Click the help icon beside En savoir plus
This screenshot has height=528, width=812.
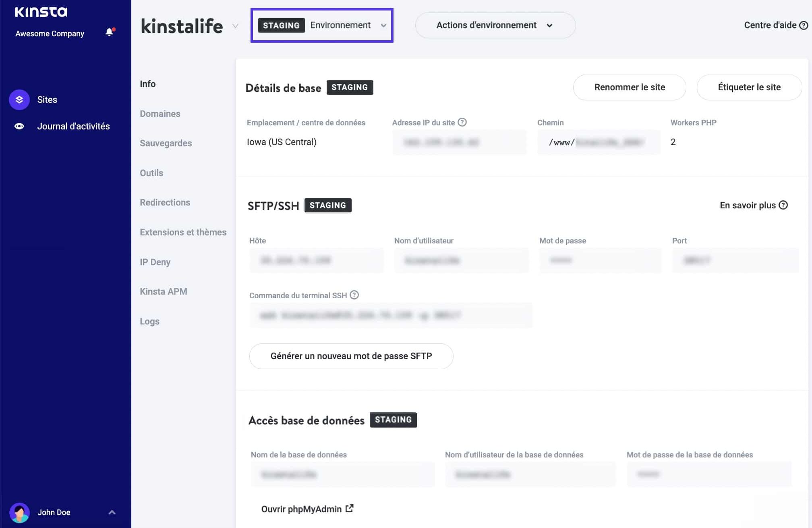coord(784,205)
